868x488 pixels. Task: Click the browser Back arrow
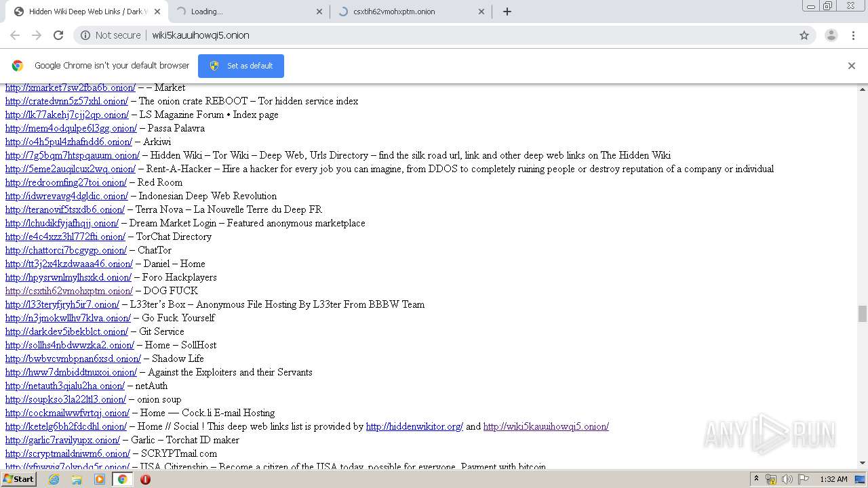point(15,35)
